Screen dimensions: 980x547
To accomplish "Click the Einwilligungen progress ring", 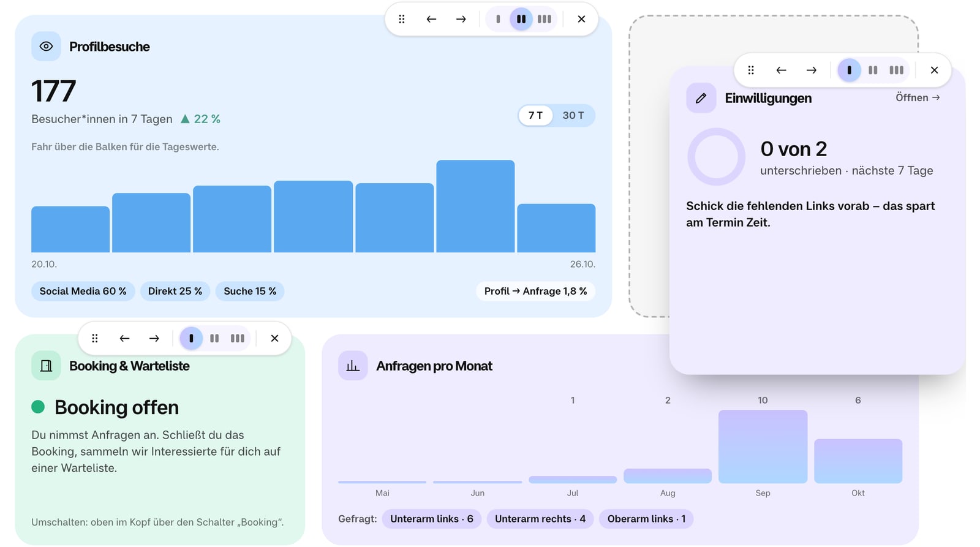I will click(x=716, y=157).
